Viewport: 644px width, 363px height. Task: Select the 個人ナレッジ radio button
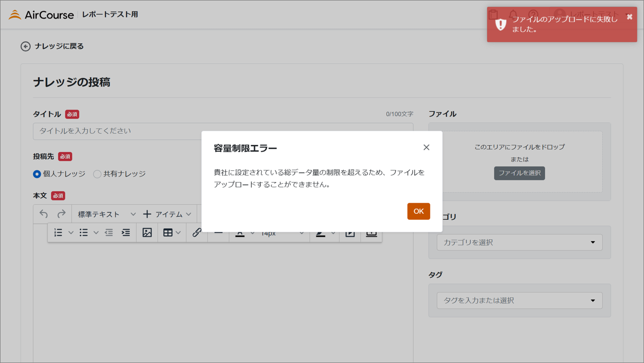coord(37,174)
